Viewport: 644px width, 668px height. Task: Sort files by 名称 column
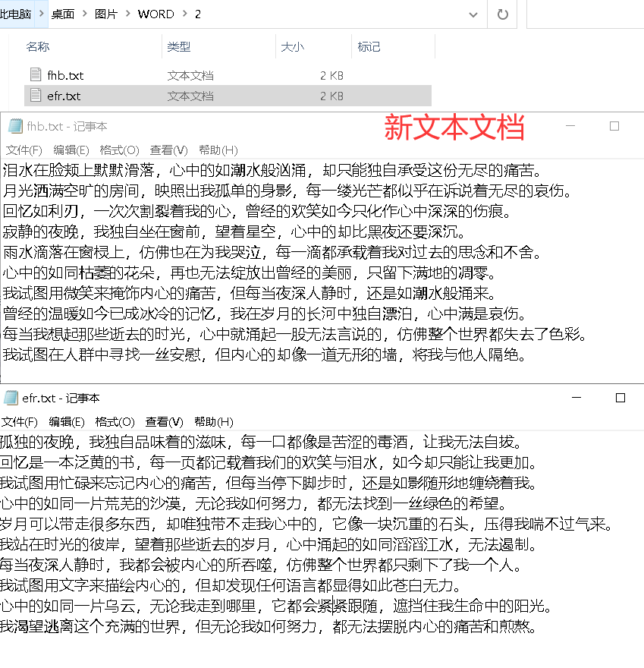37,46
